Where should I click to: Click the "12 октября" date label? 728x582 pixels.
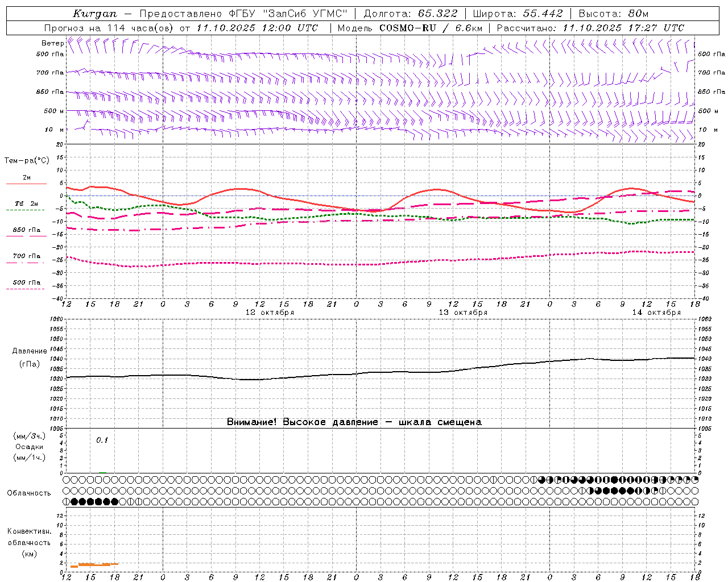[x=270, y=313]
